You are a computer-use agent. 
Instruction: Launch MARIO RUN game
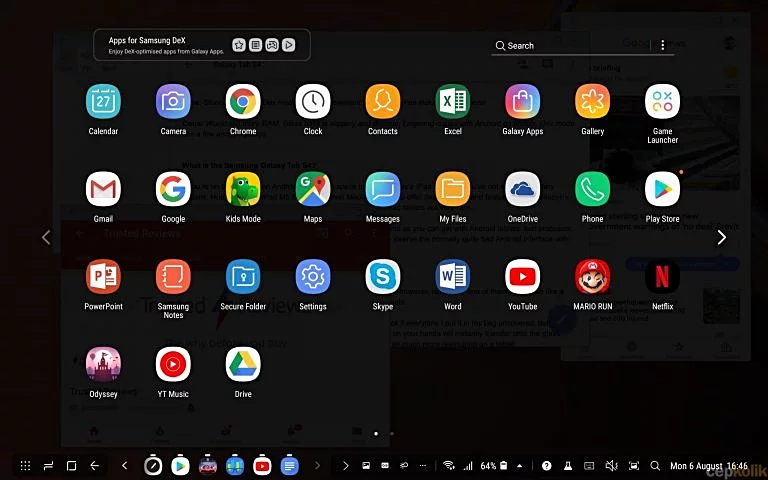[x=593, y=277]
